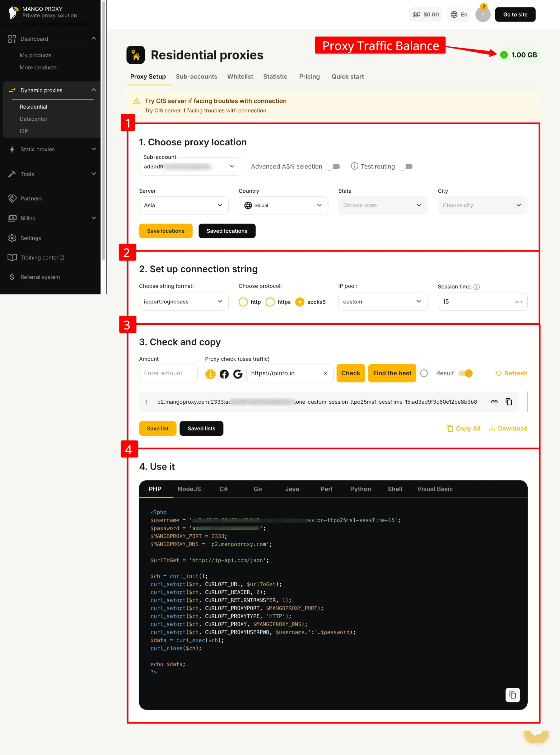
Task: Open Settings via the gear icon
Action: pyautogui.click(x=12, y=238)
